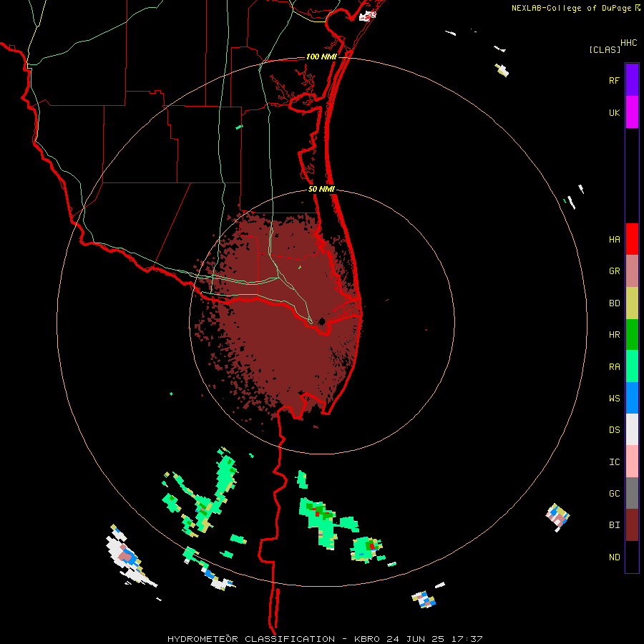Click the GC gray legend swatch
Screen dimensions: 644x644
[632, 493]
